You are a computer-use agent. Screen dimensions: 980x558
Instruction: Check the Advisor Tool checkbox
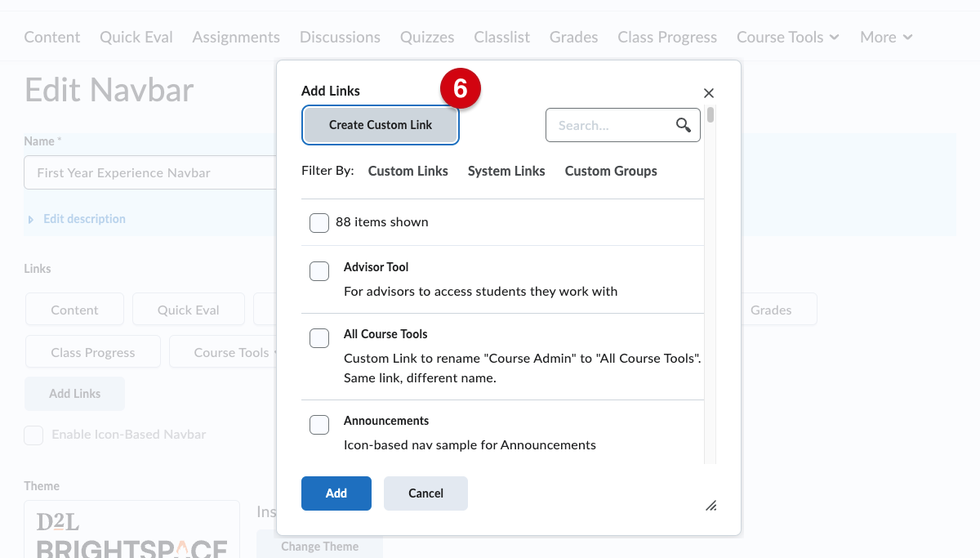319,271
